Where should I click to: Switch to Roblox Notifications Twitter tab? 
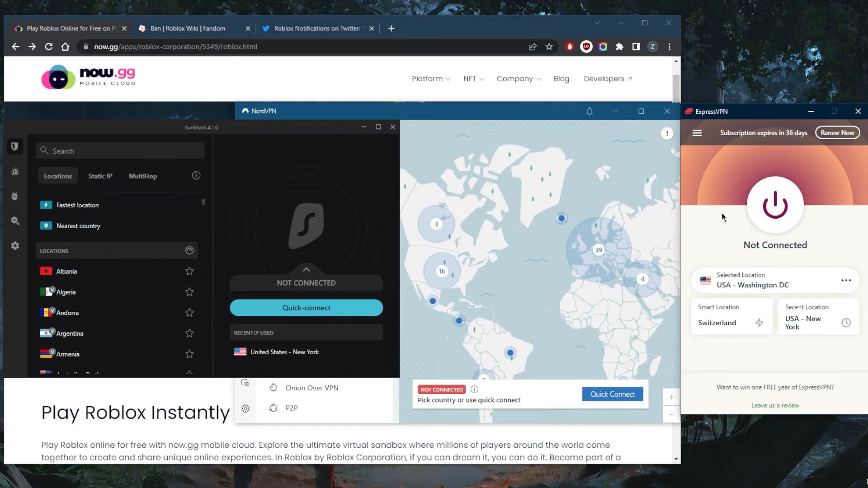[x=317, y=28]
